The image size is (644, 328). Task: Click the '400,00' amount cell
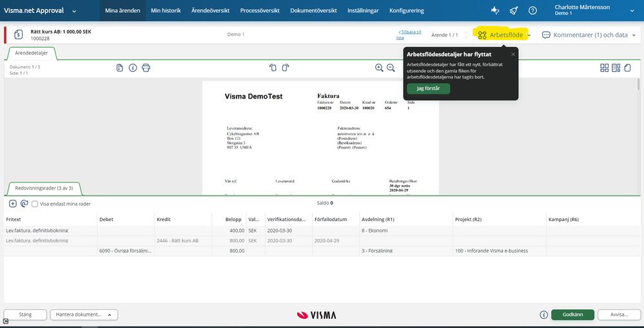click(x=229, y=231)
